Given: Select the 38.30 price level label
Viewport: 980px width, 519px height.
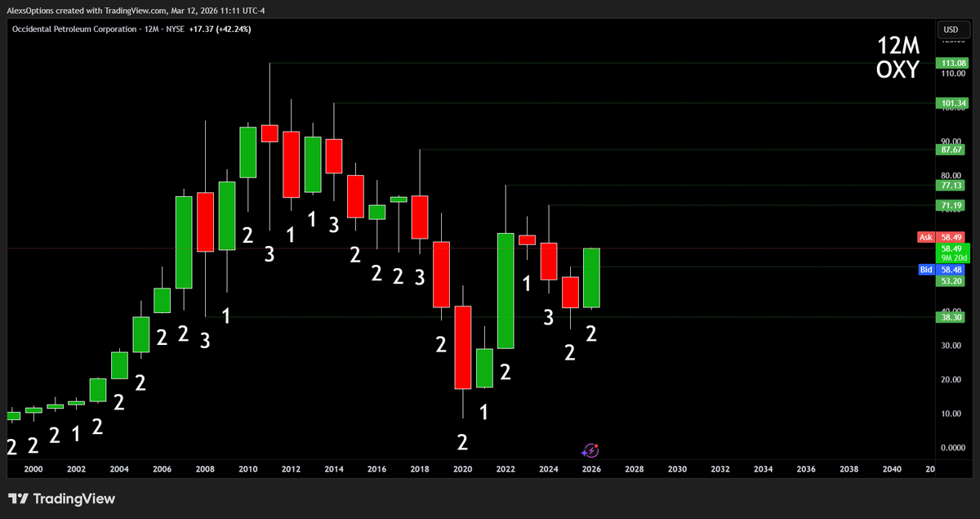Looking at the screenshot, I should (x=951, y=317).
